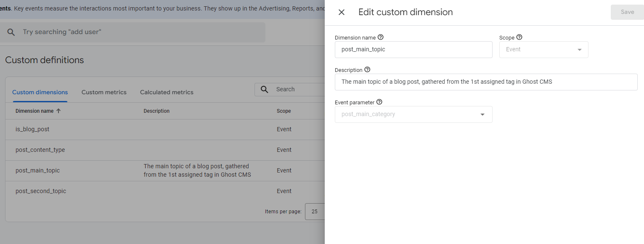Open the Items per page dropdown
Screen dimensions: 644x244
point(315,212)
